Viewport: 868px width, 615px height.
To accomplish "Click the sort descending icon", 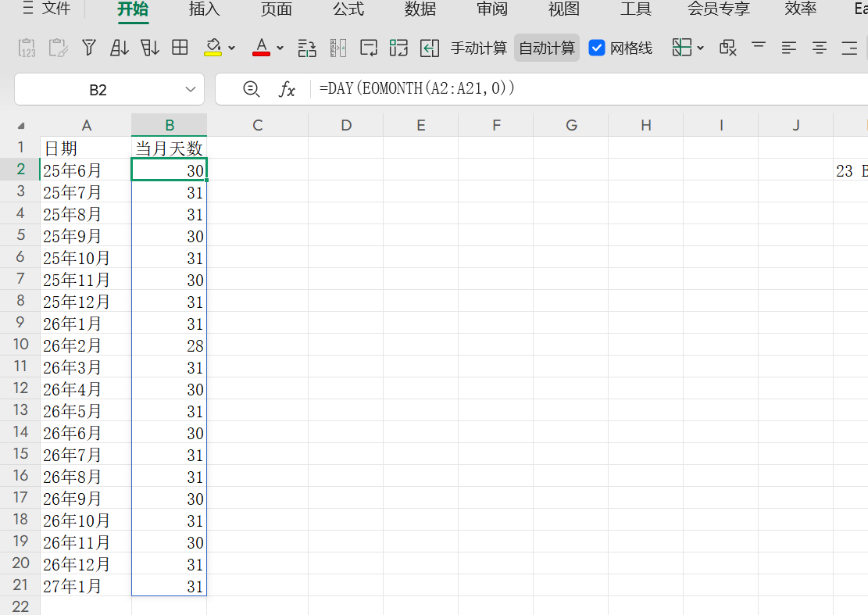I will point(149,48).
